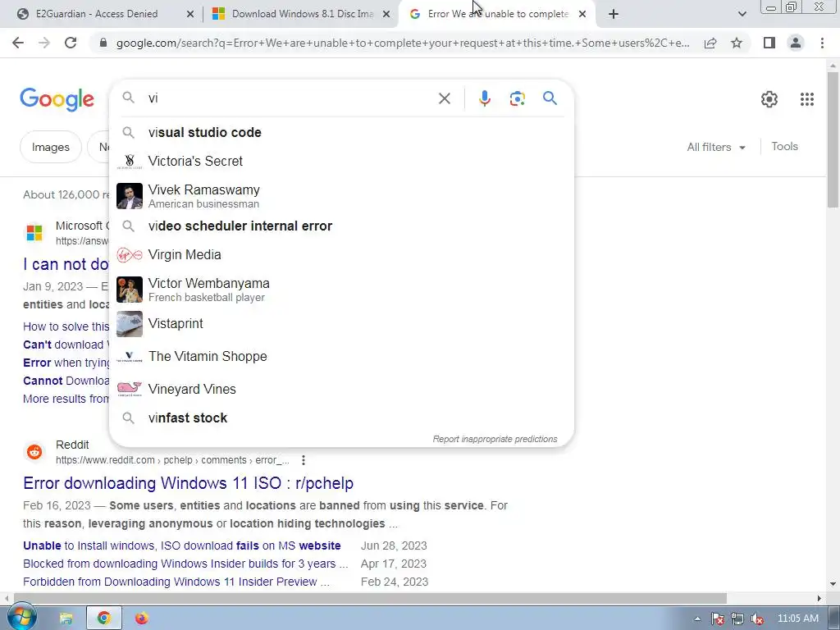Open Error downloading Windows 11 ISO result

point(188,483)
